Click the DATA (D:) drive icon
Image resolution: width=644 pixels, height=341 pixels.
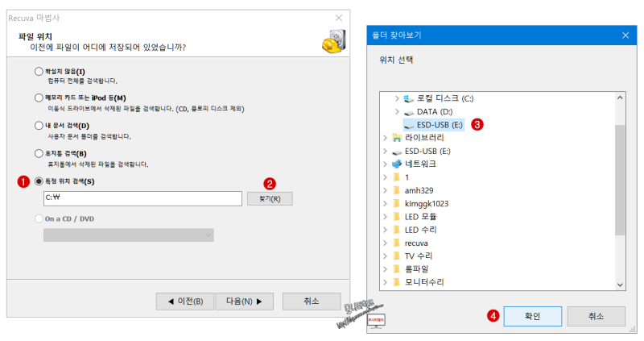[x=408, y=112]
